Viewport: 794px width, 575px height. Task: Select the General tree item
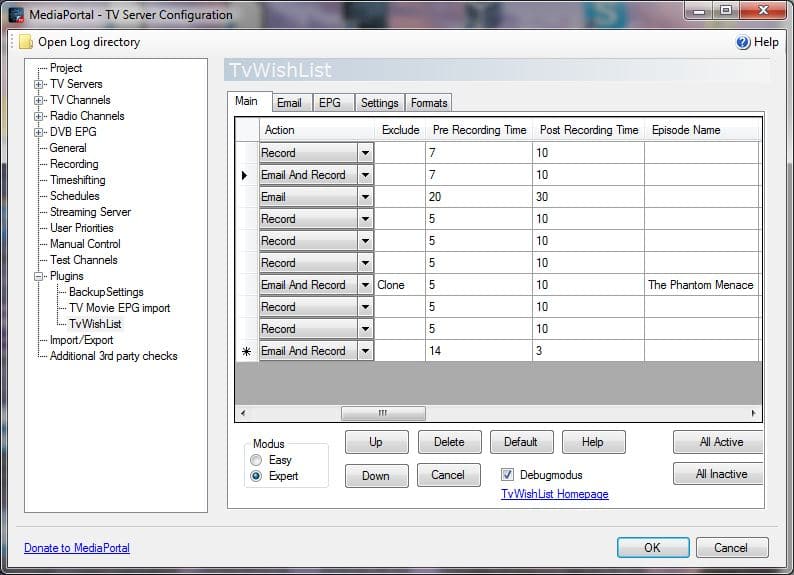[x=68, y=148]
